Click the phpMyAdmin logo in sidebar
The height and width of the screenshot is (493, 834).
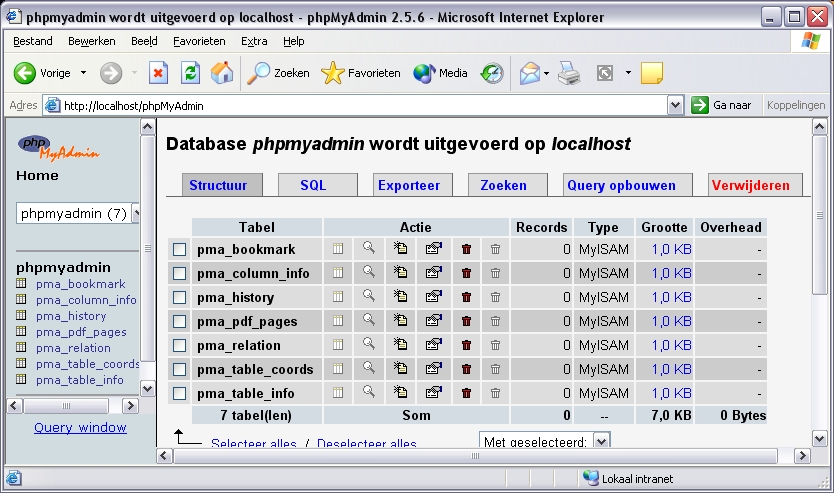(x=59, y=148)
